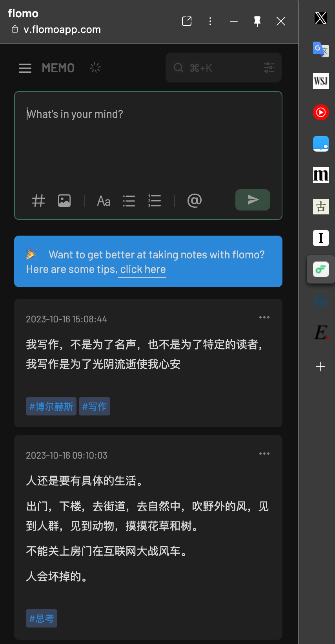Insert a hashtag with the # icon
Image resolution: width=335 pixels, height=644 pixels.
[38, 201]
